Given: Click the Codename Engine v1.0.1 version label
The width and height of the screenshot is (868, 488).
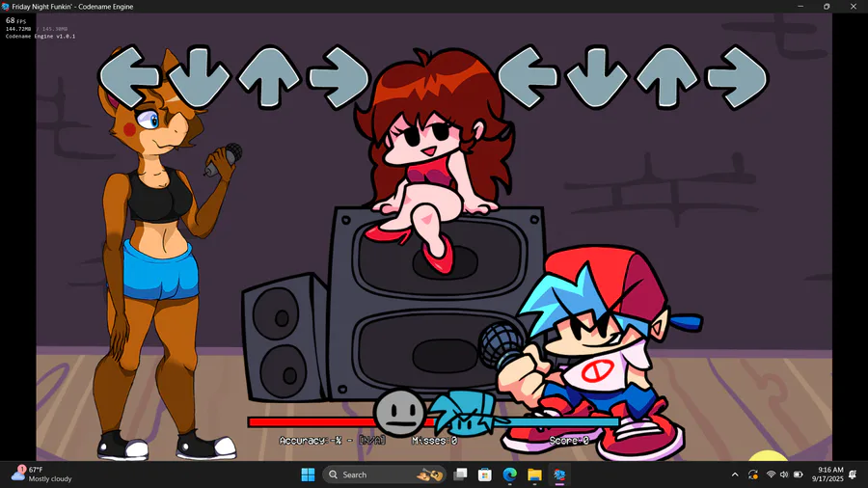Looking at the screenshot, I should coord(41,36).
